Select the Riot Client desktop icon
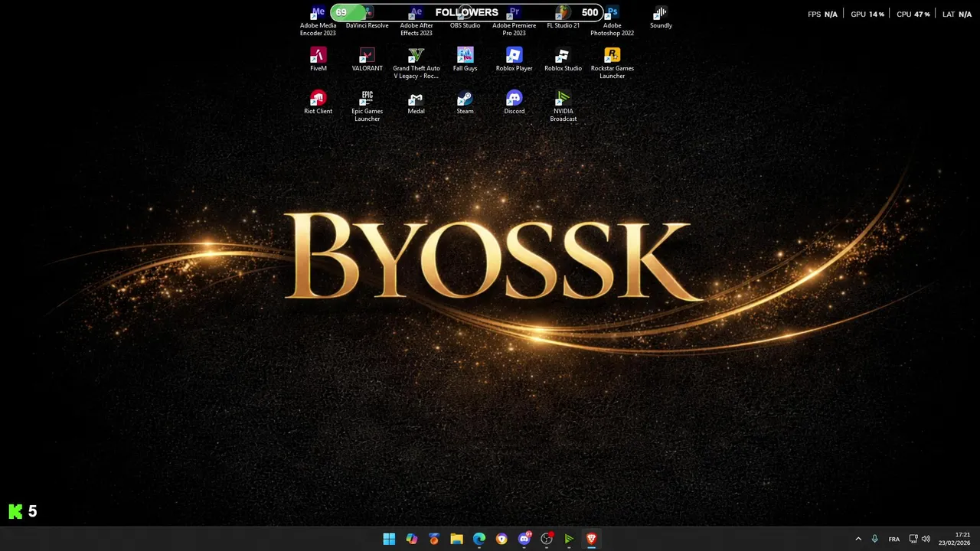Image resolution: width=980 pixels, height=551 pixels. [x=318, y=103]
